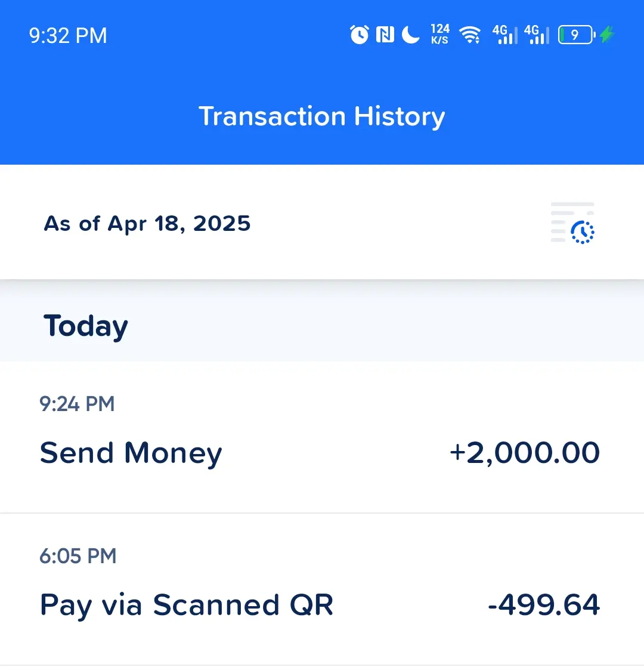Tap the first 4G signal icon
The width and height of the screenshot is (644, 667).
click(x=505, y=35)
